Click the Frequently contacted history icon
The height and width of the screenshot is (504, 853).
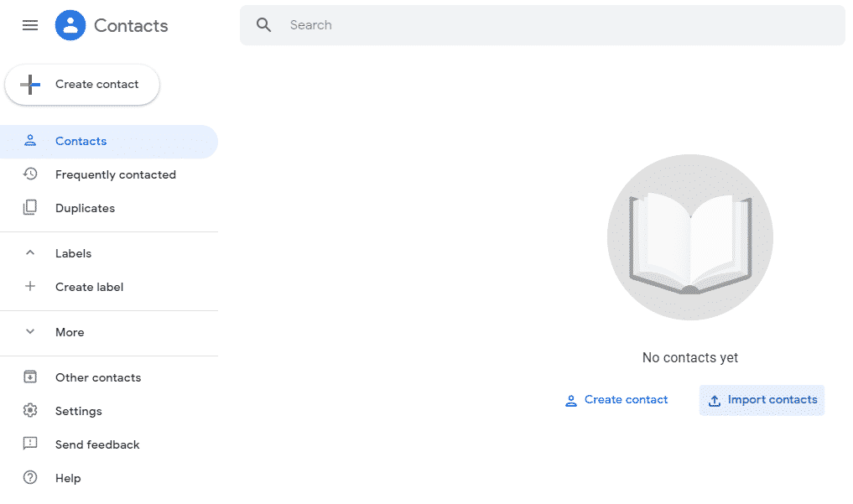30,174
